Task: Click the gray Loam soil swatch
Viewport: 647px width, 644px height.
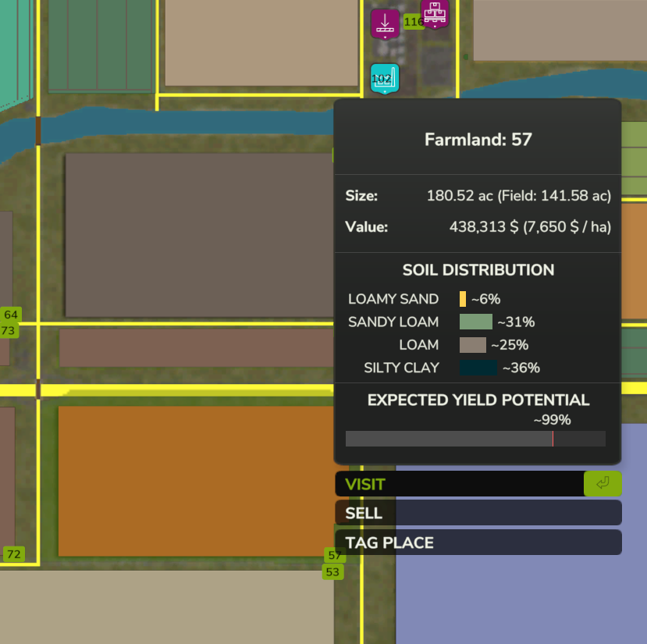Action: point(473,345)
